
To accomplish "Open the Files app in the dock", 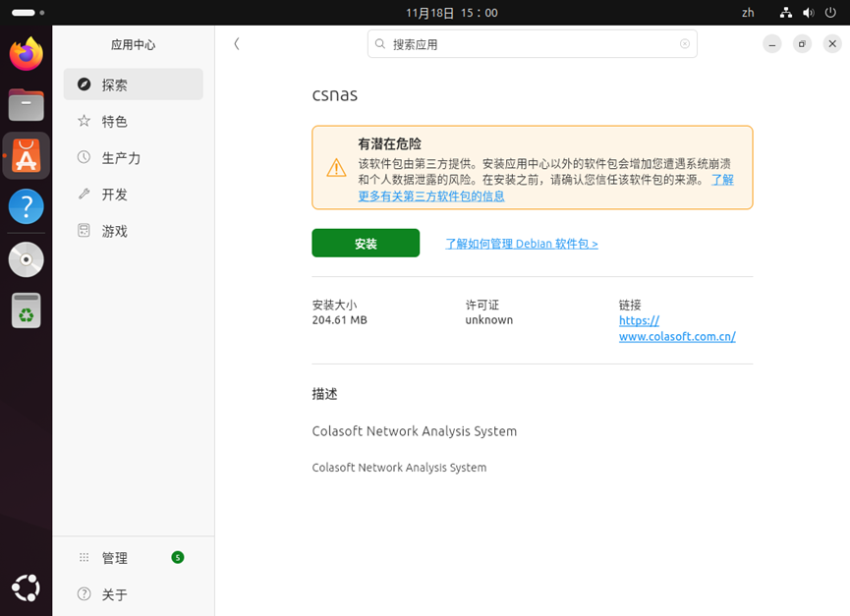I will point(26,105).
